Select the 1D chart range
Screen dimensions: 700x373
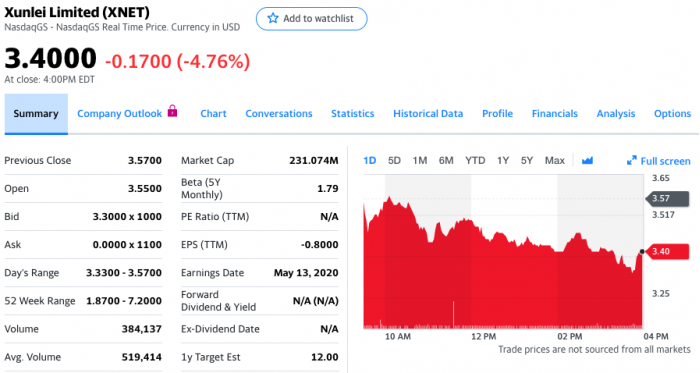click(x=370, y=160)
